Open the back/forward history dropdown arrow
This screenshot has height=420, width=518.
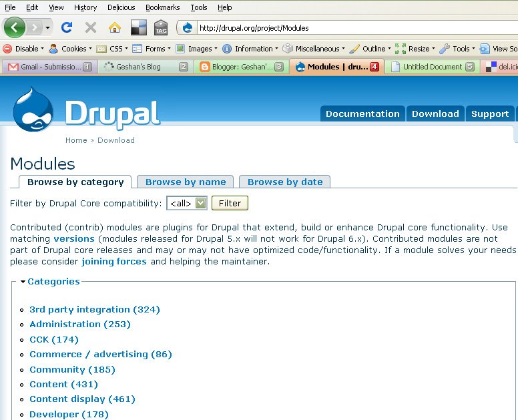point(47,28)
